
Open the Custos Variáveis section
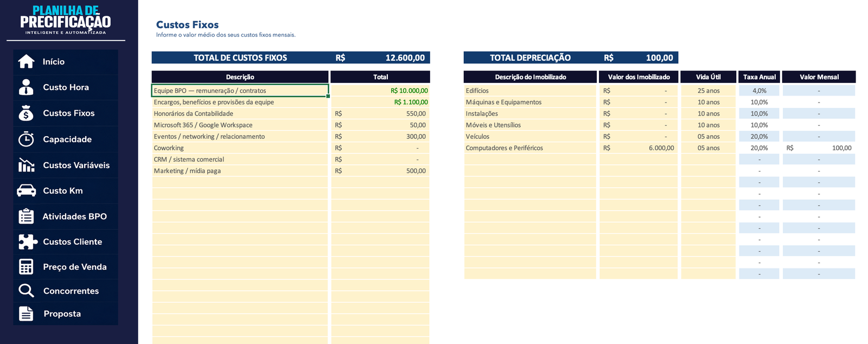[x=66, y=165]
